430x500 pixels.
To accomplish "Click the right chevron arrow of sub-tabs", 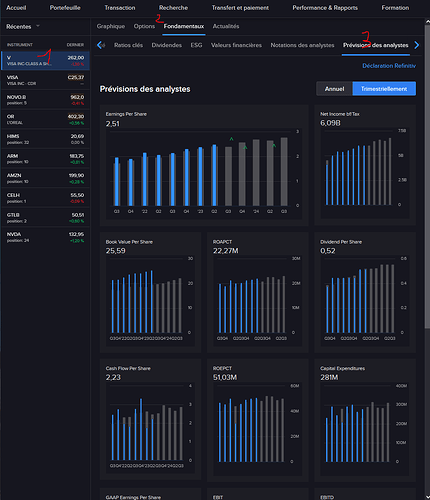I will (x=417, y=45).
